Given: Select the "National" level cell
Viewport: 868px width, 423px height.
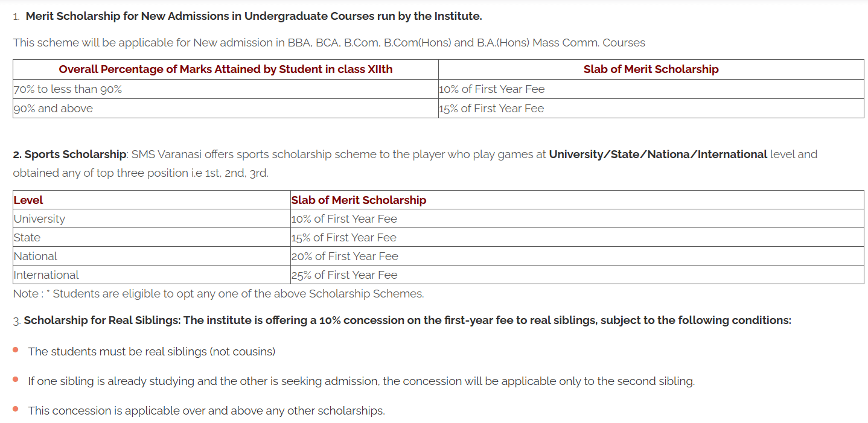Looking at the screenshot, I should [x=36, y=256].
